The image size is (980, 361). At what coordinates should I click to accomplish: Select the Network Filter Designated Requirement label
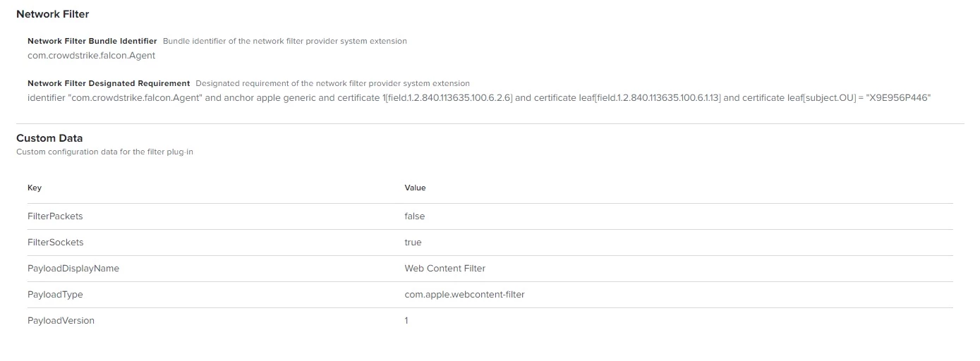point(109,83)
